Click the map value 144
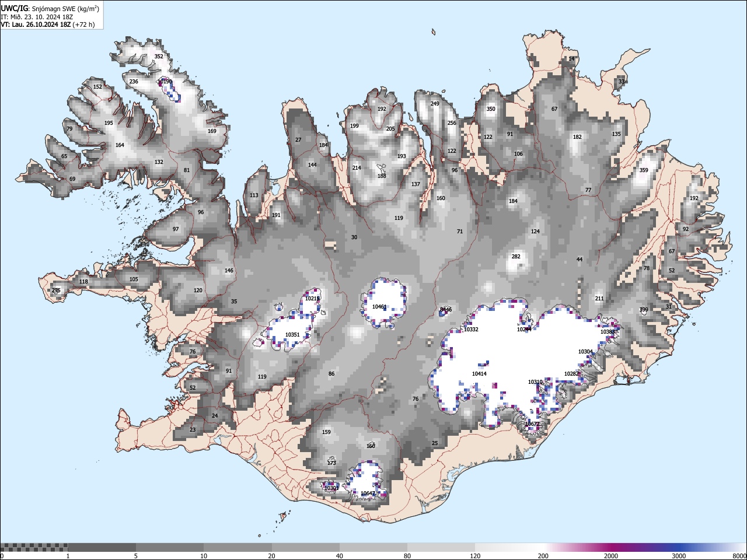747x560 pixels. pyautogui.click(x=312, y=165)
